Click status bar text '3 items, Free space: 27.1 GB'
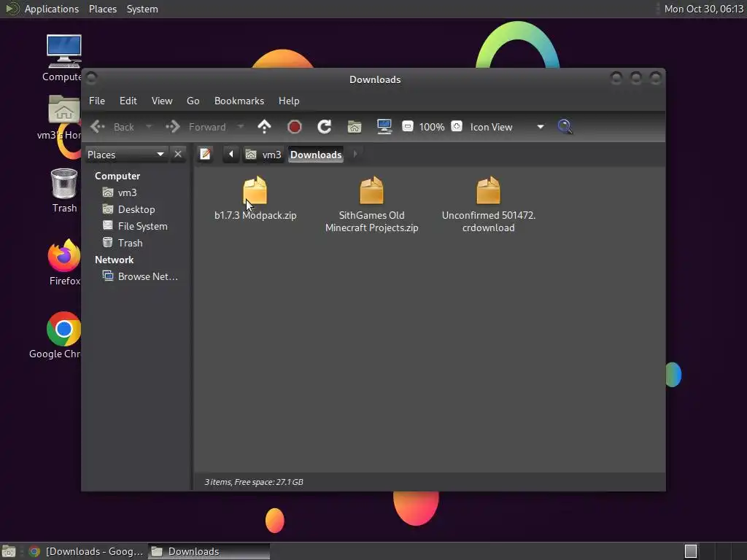The width and height of the screenshot is (747, 560). pyautogui.click(x=254, y=482)
